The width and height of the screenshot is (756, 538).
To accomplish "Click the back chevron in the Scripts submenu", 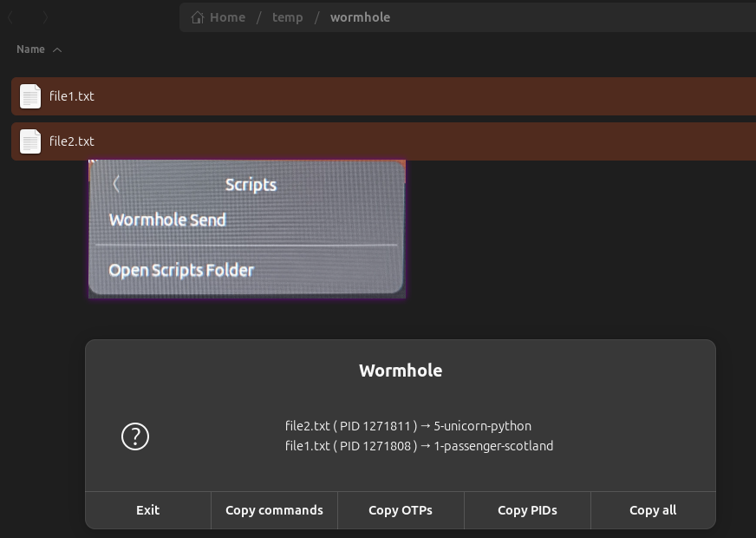I will 116,184.
